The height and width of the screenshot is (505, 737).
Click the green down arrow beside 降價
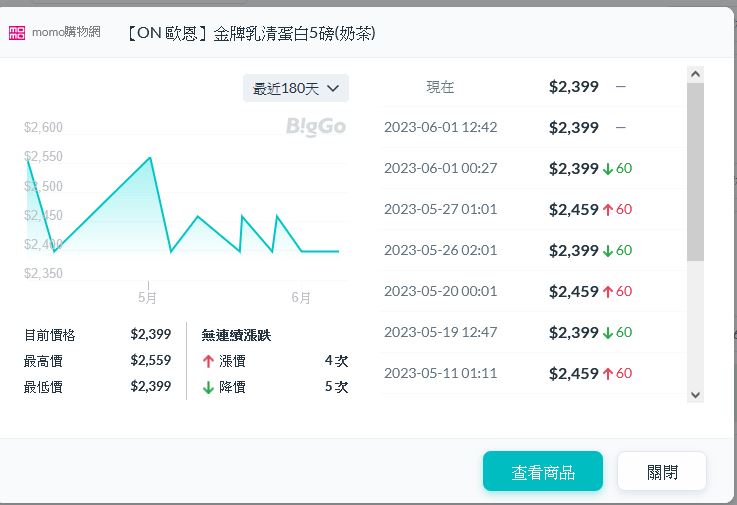click(x=208, y=387)
